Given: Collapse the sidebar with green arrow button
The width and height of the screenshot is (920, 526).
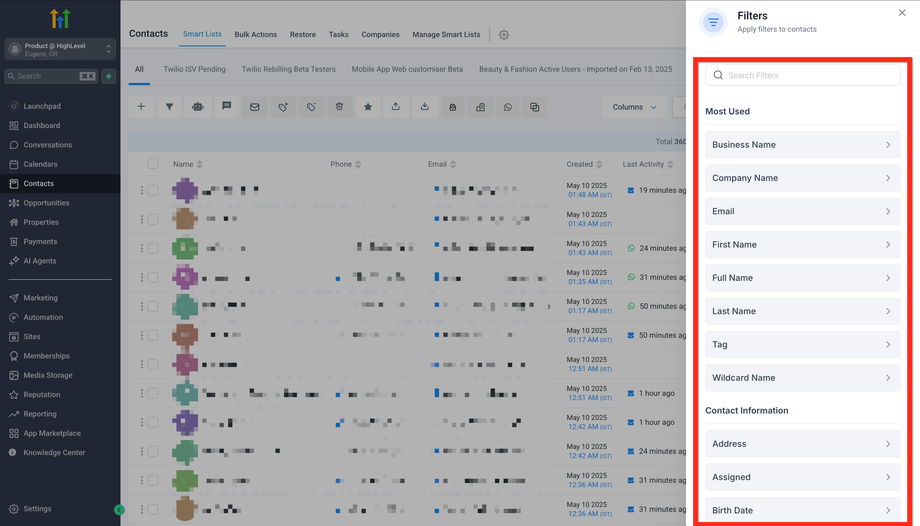Looking at the screenshot, I should (119, 510).
